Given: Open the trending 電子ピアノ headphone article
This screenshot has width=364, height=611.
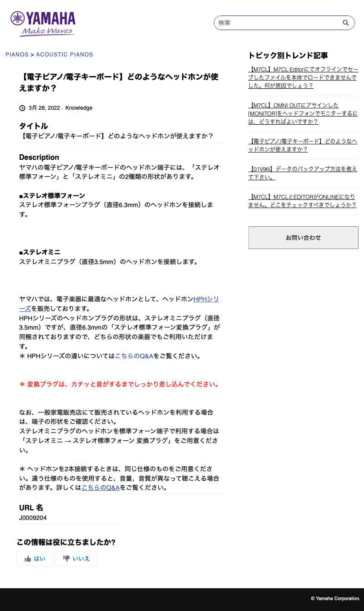Looking at the screenshot, I should click(303, 145).
